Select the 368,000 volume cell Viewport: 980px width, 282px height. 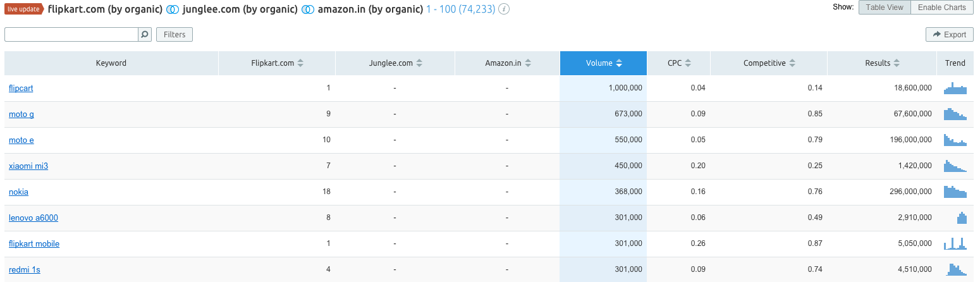(603, 192)
